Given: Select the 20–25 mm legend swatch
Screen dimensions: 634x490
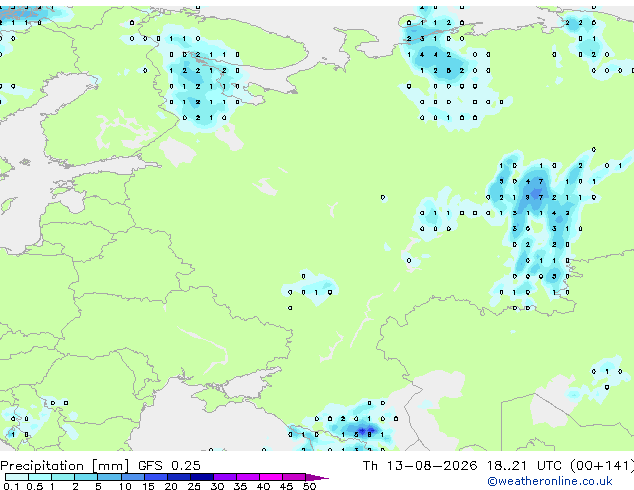Looking at the screenshot, I should point(179,477).
